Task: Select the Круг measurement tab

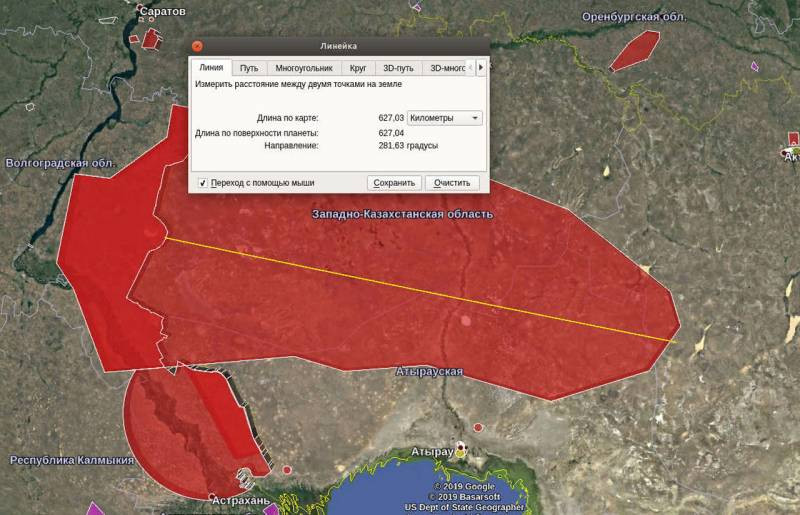Action: click(357, 68)
